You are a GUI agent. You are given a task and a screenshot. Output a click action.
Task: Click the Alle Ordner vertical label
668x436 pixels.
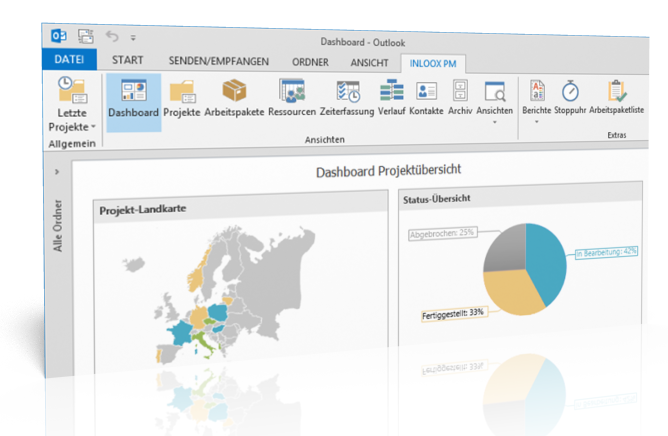(x=58, y=226)
